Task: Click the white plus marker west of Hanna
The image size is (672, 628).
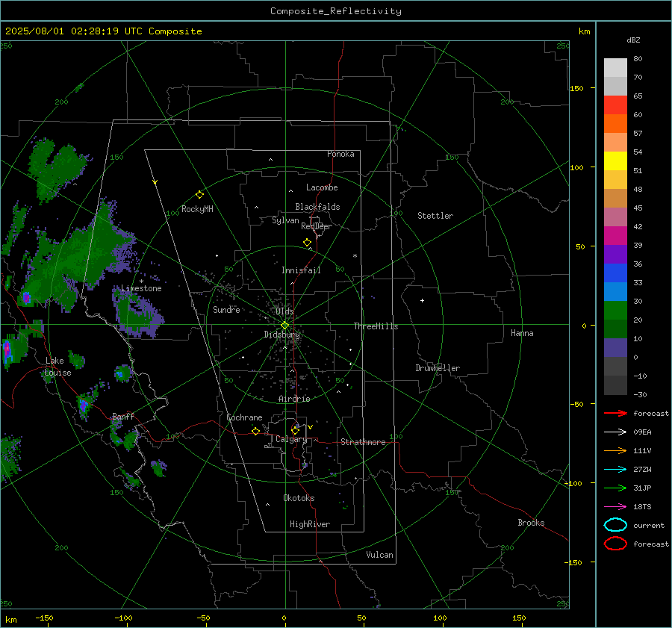Action: coord(422,300)
